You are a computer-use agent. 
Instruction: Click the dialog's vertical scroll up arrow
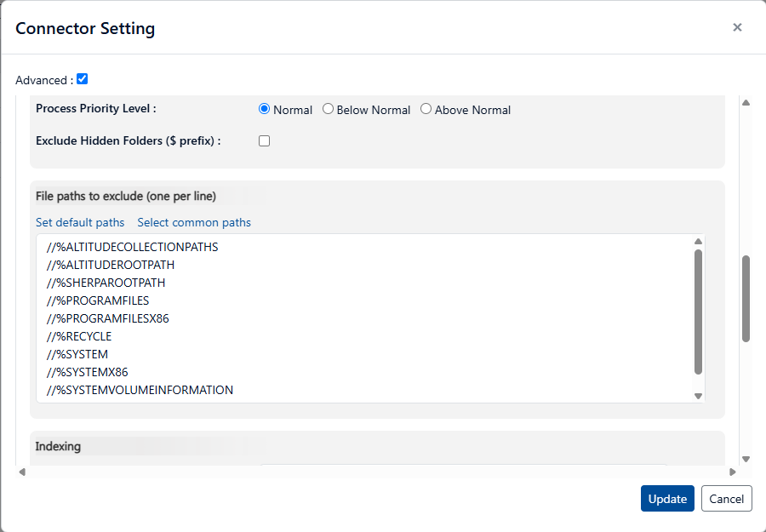tap(746, 103)
